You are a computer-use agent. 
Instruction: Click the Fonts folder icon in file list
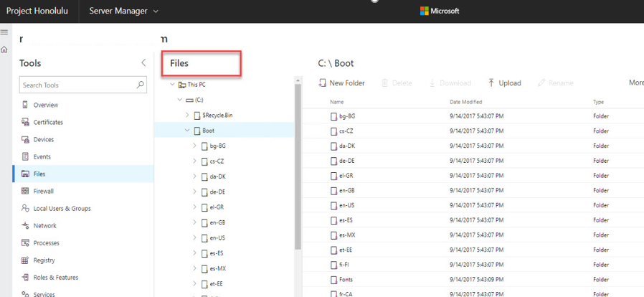[334, 280]
